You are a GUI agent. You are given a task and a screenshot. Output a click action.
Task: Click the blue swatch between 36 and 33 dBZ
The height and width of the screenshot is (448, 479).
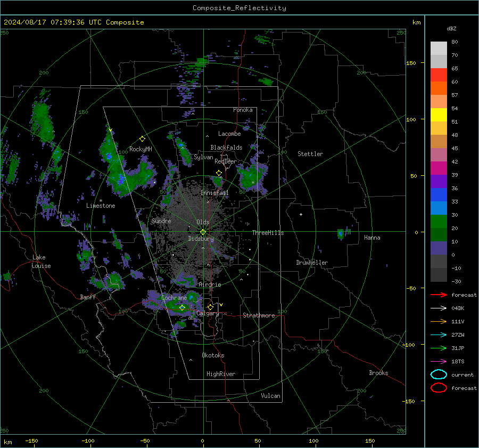(x=439, y=194)
